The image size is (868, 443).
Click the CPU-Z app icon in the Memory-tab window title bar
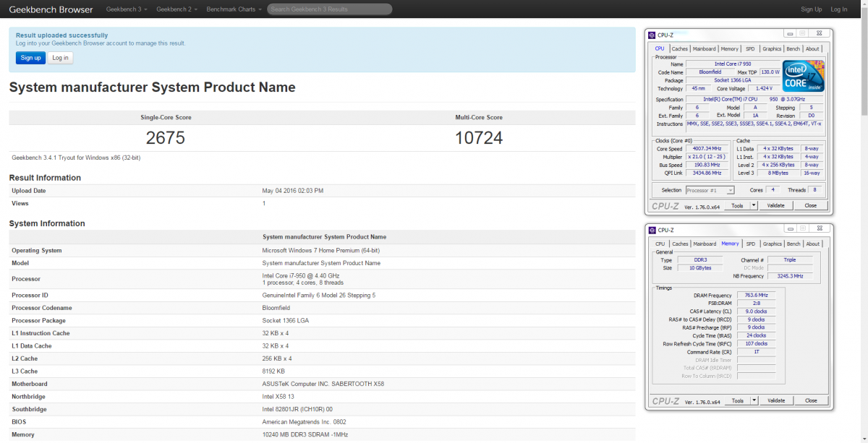click(x=652, y=230)
